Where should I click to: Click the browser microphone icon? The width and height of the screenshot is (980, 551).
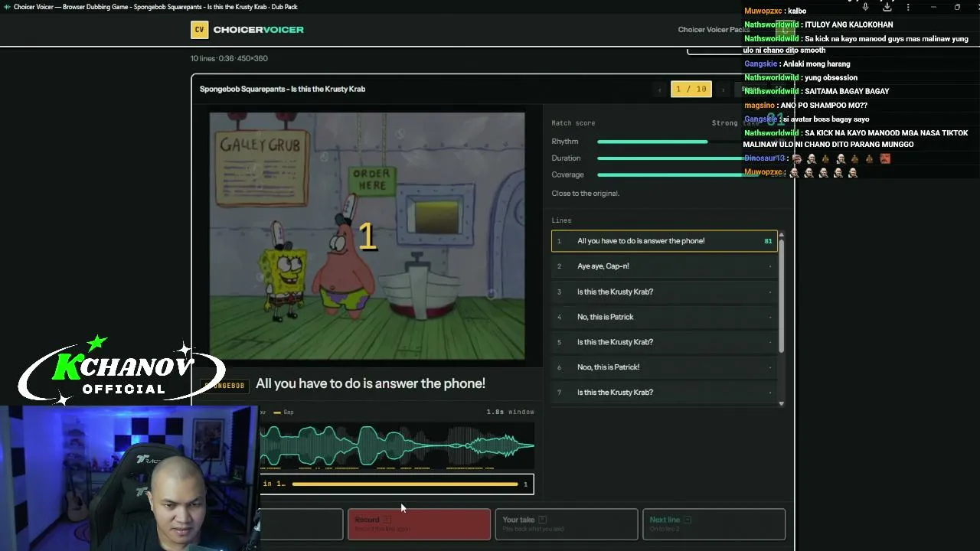tap(865, 7)
